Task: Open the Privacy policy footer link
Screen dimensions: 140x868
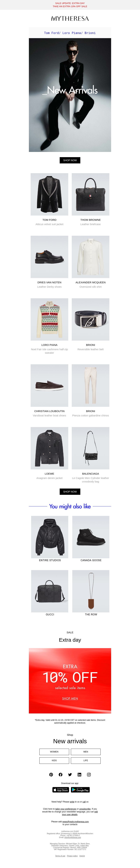Action: coord(72,856)
